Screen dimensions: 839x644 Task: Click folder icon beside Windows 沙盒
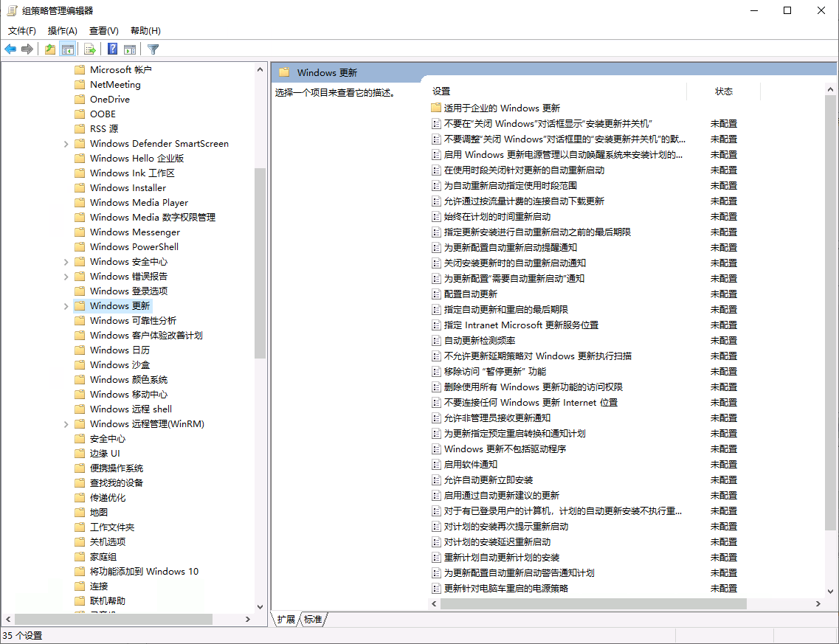coord(80,365)
